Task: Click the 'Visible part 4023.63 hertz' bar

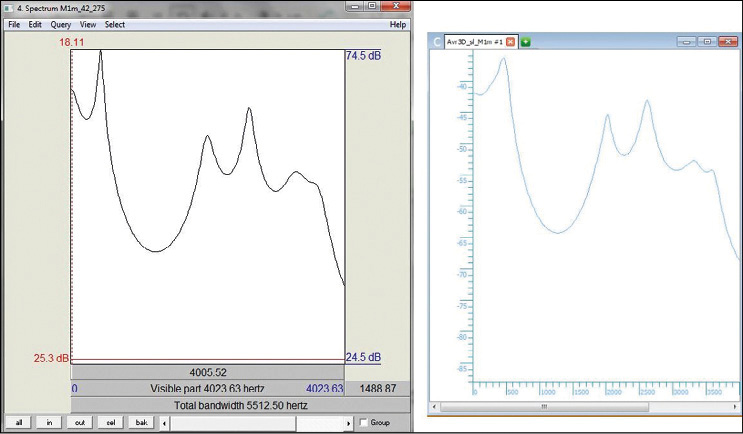Action: coord(208,388)
